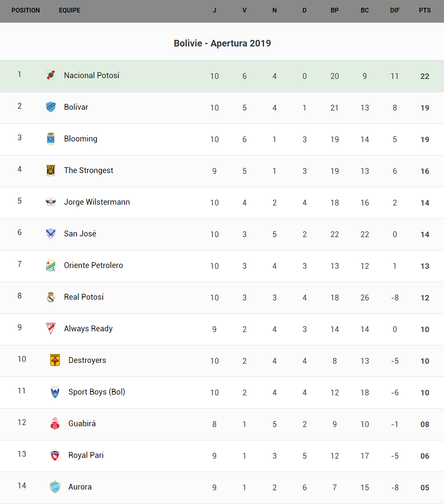The width and height of the screenshot is (444, 504).
Task: Click the Blooming club crest icon
Action: click(x=51, y=139)
